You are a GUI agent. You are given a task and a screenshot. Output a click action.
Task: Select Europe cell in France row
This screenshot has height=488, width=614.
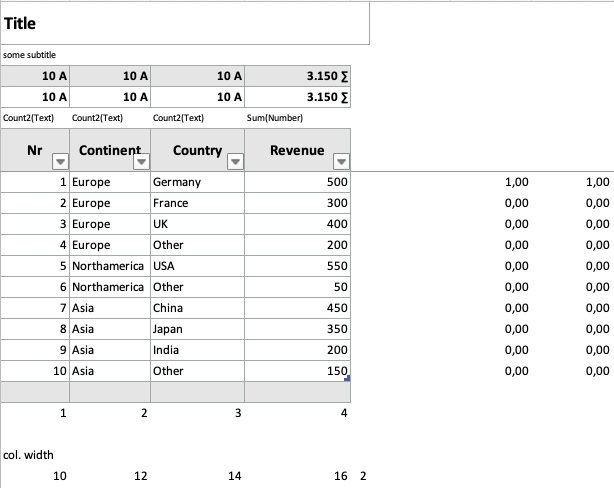[x=110, y=203]
